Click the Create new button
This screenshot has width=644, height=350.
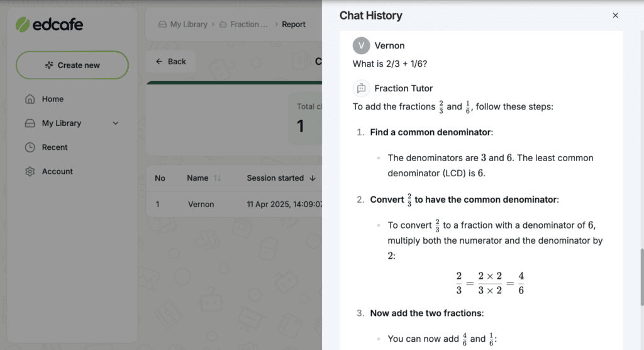click(72, 65)
